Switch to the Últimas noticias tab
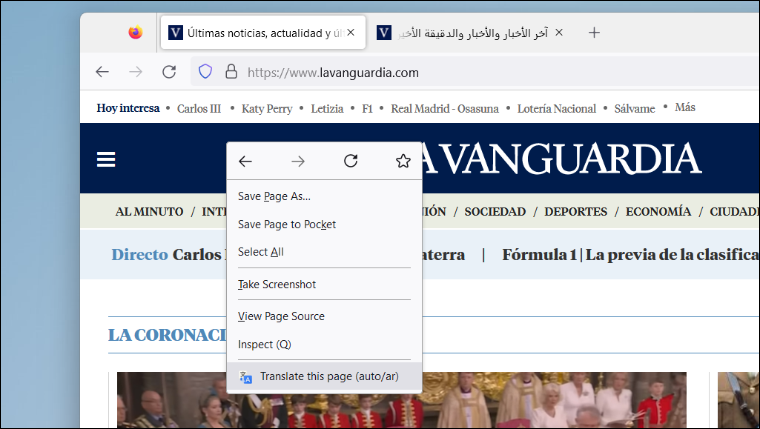This screenshot has width=760, height=429. (263, 32)
